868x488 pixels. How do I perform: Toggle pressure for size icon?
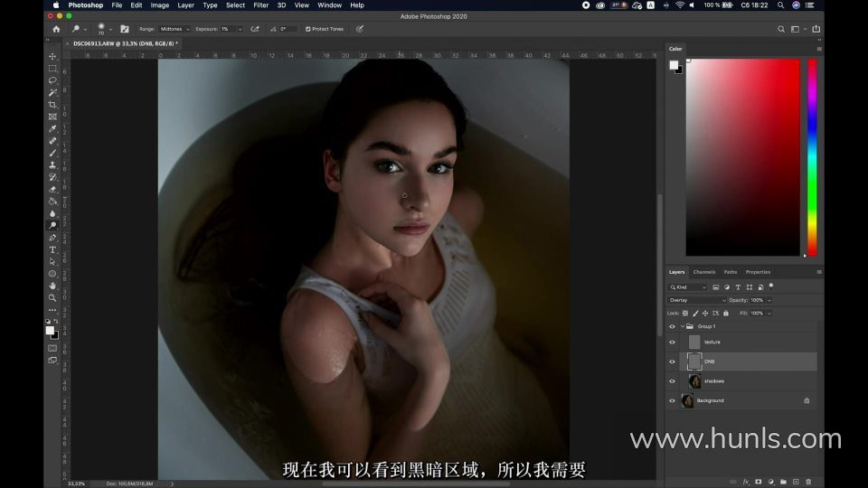[x=360, y=29]
